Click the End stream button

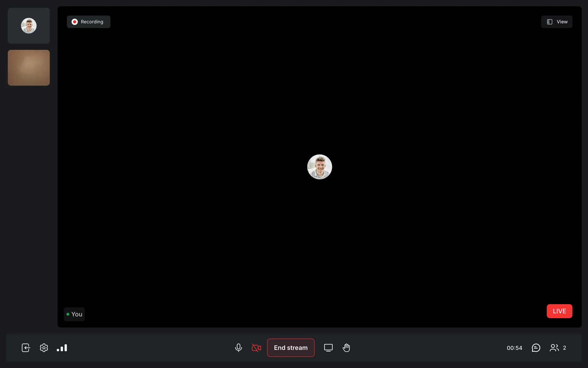pyautogui.click(x=291, y=348)
